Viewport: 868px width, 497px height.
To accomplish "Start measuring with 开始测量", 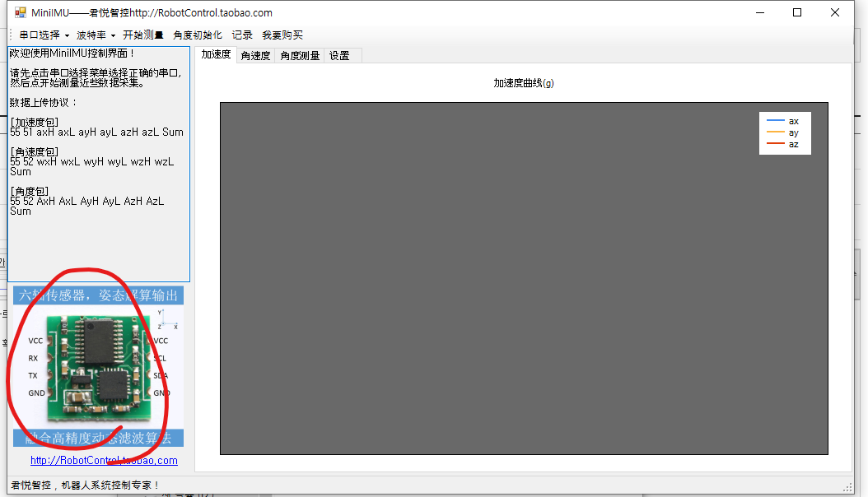I will [143, 35].
